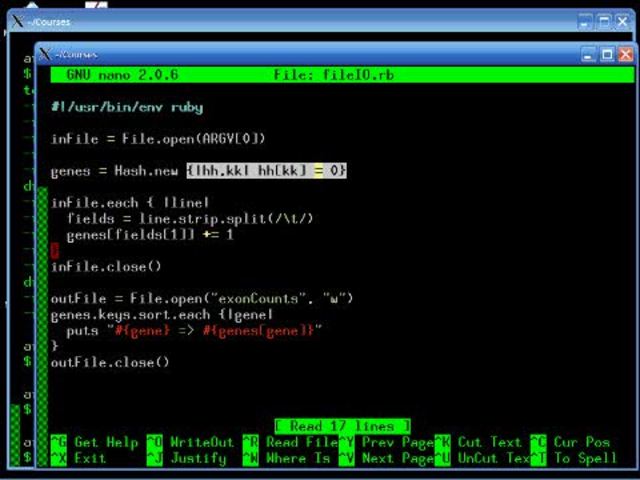
Task: Click the 'fields = line.strip.split(/\t/)' line
Action: (190, 219)
